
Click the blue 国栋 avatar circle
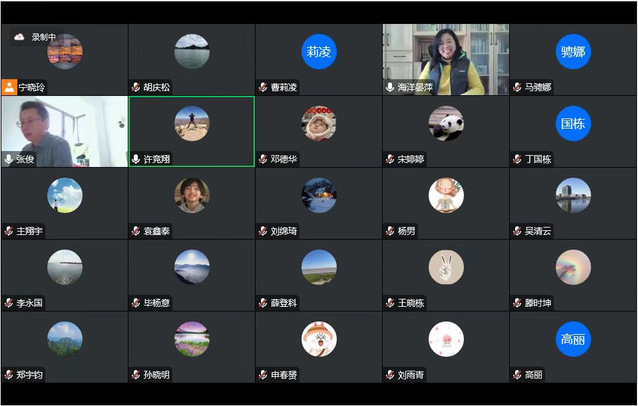tap(573, 123)
